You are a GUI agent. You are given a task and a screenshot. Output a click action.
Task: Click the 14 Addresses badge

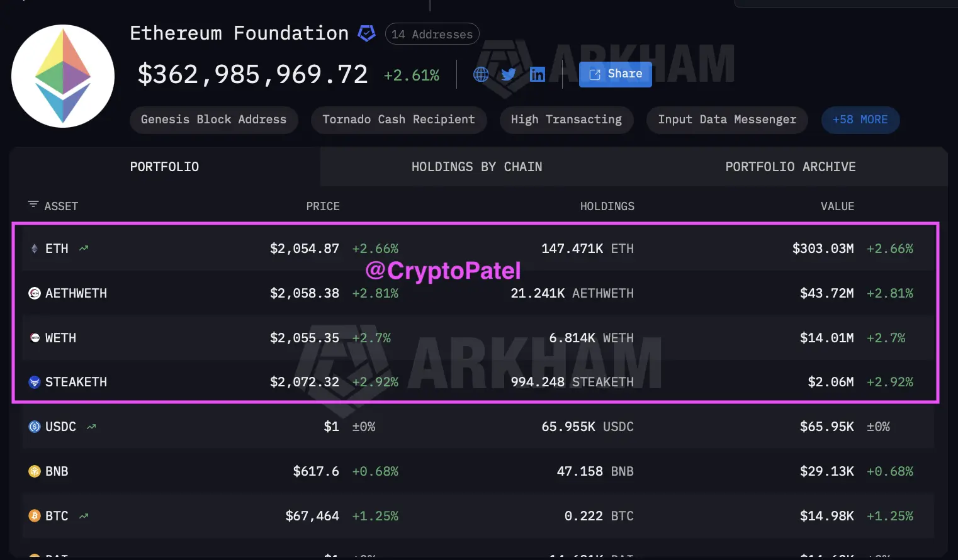(x=432, y=34)
